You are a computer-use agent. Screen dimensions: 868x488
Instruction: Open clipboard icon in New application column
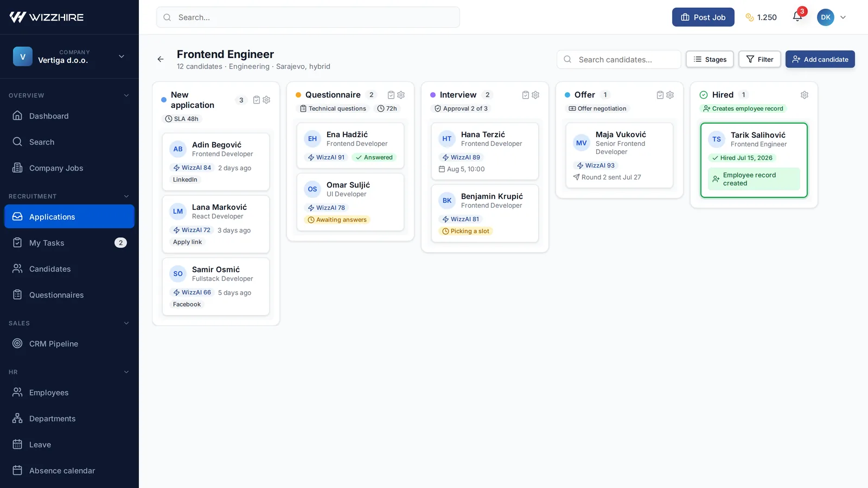[x=257, y=100]
